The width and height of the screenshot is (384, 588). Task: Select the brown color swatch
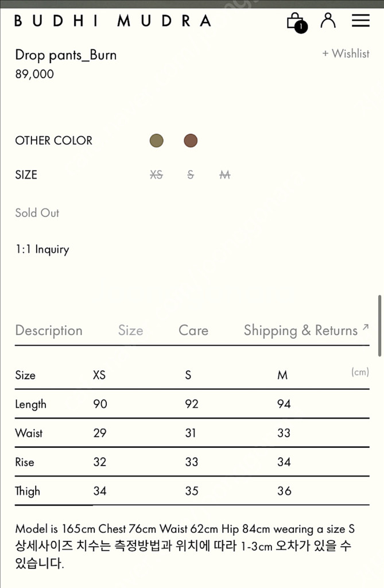[191, 141]
